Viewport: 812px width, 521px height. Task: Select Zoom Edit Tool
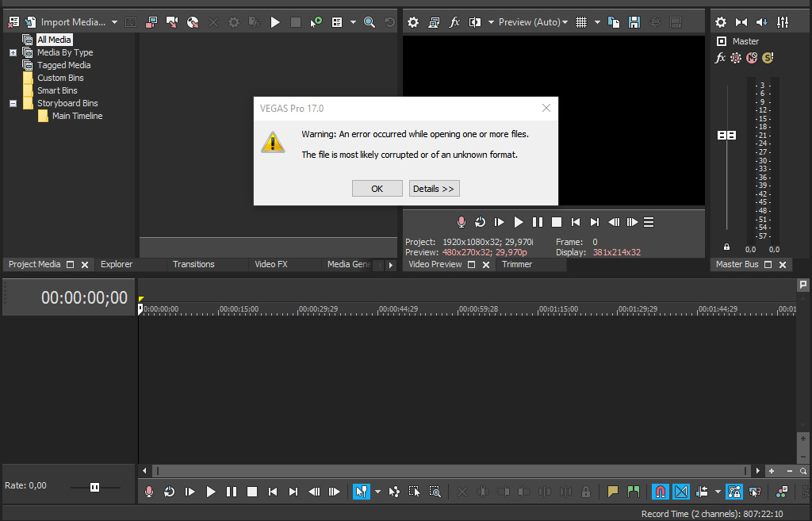click(x=435, y=492)
